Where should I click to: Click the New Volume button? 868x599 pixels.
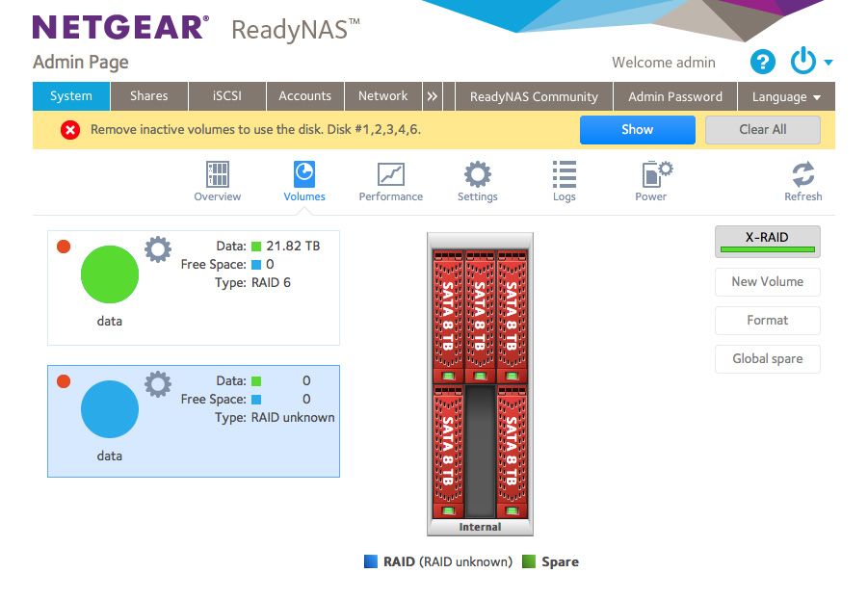pos(767,282)
